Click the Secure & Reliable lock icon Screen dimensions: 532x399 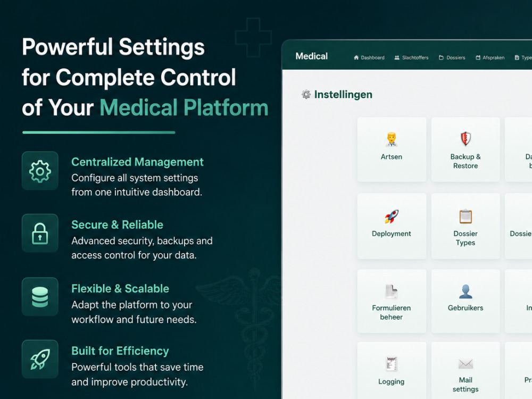coord(40,234)
